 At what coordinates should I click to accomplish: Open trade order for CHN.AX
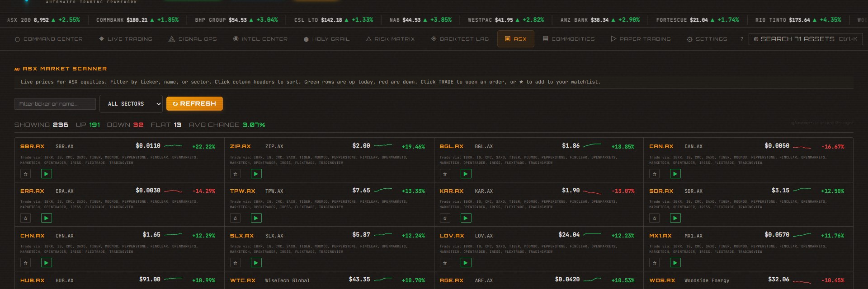(46, 263)
